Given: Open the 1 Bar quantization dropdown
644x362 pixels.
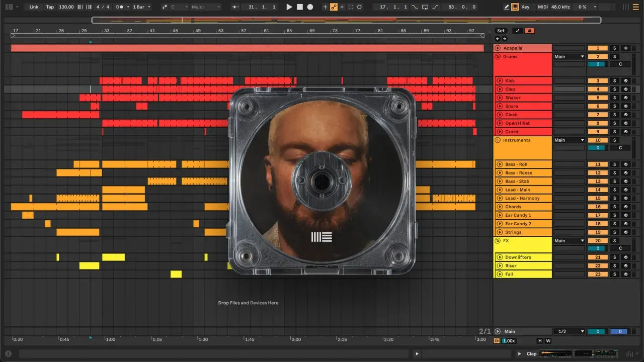Looking at the screenshot, I should (141, 7).
